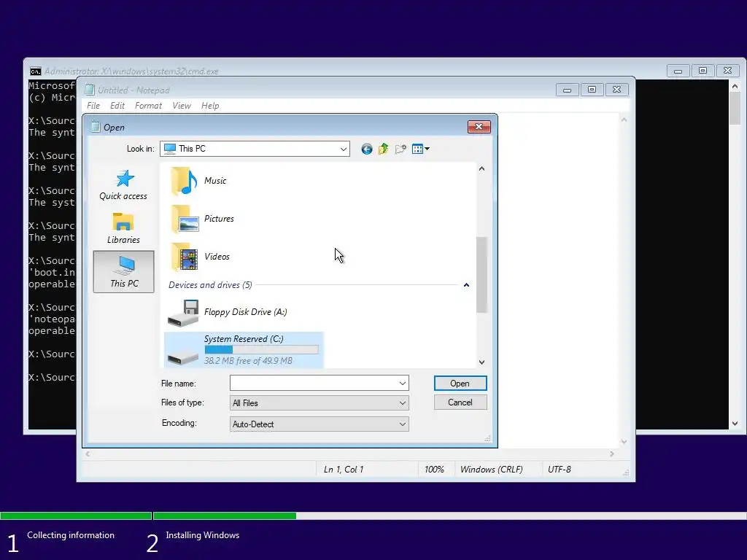This screenshot has height=560, width=747.
Task: Open Notepad Edit menu
Action: (117, 106)
